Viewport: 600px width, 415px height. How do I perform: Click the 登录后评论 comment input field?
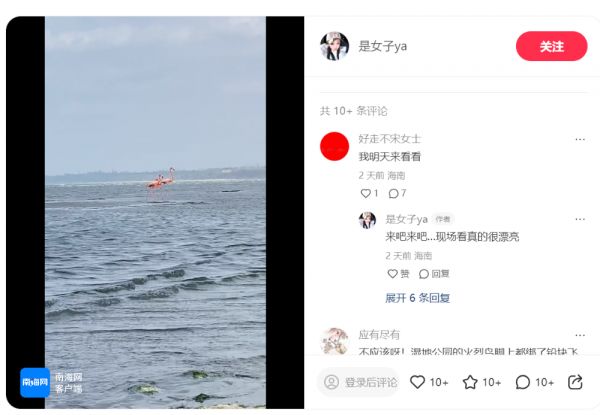tap(359, 382)
